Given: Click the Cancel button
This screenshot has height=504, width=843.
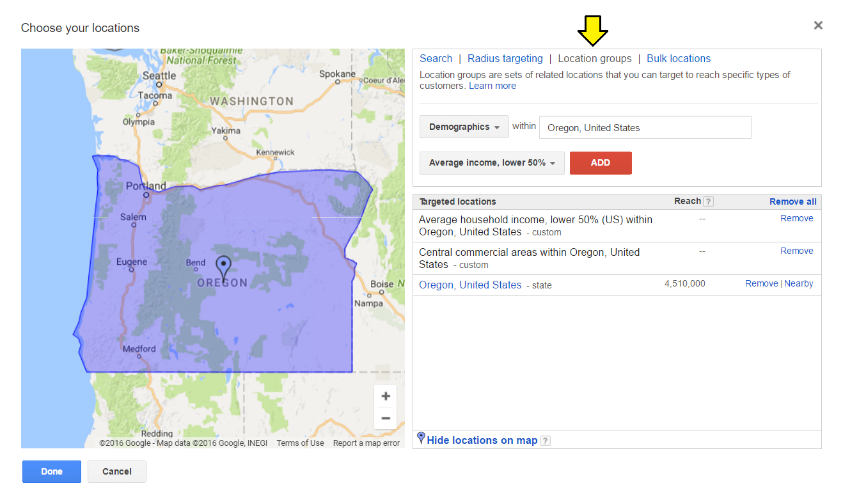Looking at the screenshot, I should pos(117,471).
